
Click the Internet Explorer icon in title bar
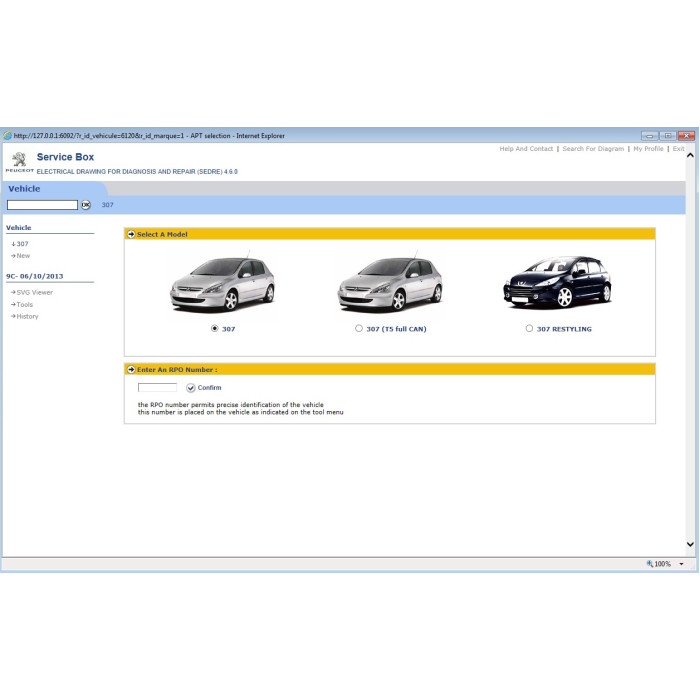coord(7,135)
